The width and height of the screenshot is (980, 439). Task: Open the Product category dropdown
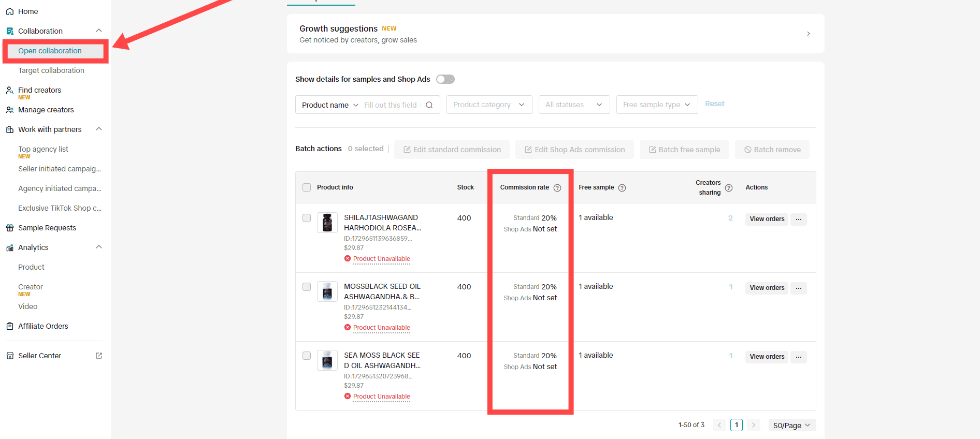[x=488, y=105]
